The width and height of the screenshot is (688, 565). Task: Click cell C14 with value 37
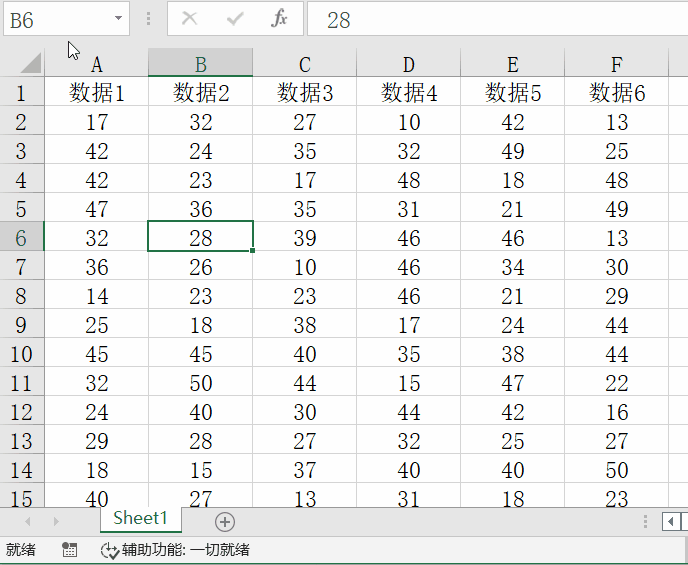[305, 468]
